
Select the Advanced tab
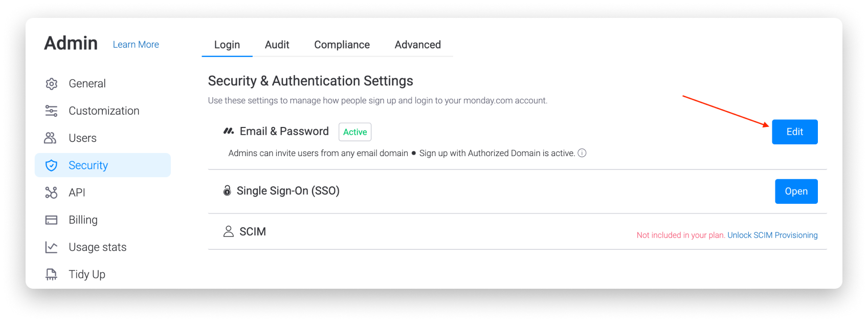[418, 45]
